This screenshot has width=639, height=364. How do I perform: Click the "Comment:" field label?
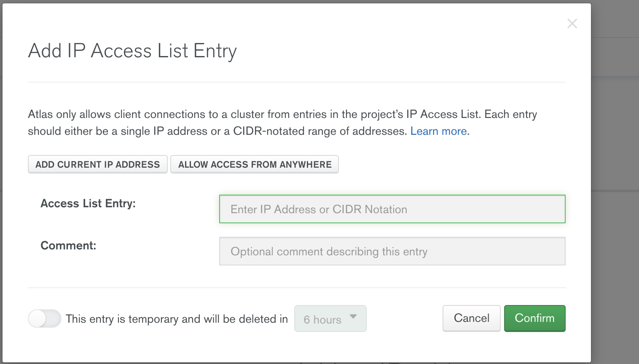tap(68, 246)
